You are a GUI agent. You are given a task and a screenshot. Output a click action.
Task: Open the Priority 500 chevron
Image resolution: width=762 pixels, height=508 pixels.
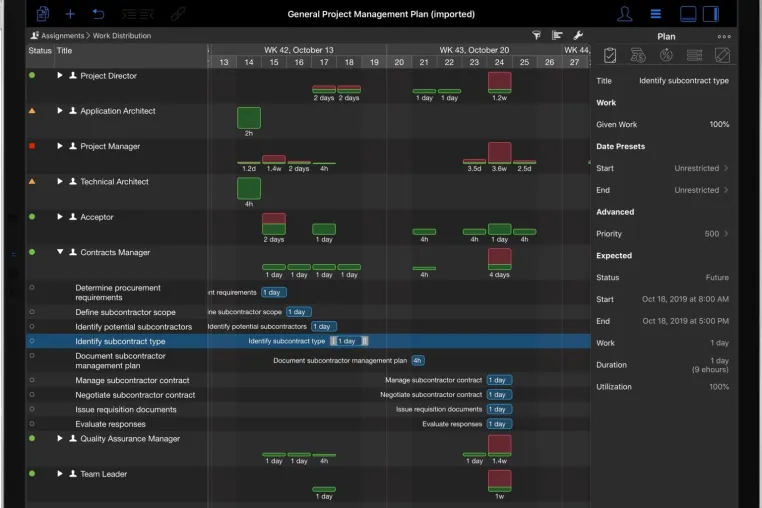[x=726, y=234]
